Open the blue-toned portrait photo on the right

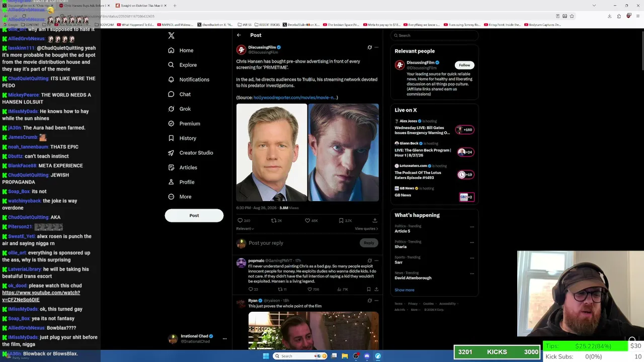344,152
